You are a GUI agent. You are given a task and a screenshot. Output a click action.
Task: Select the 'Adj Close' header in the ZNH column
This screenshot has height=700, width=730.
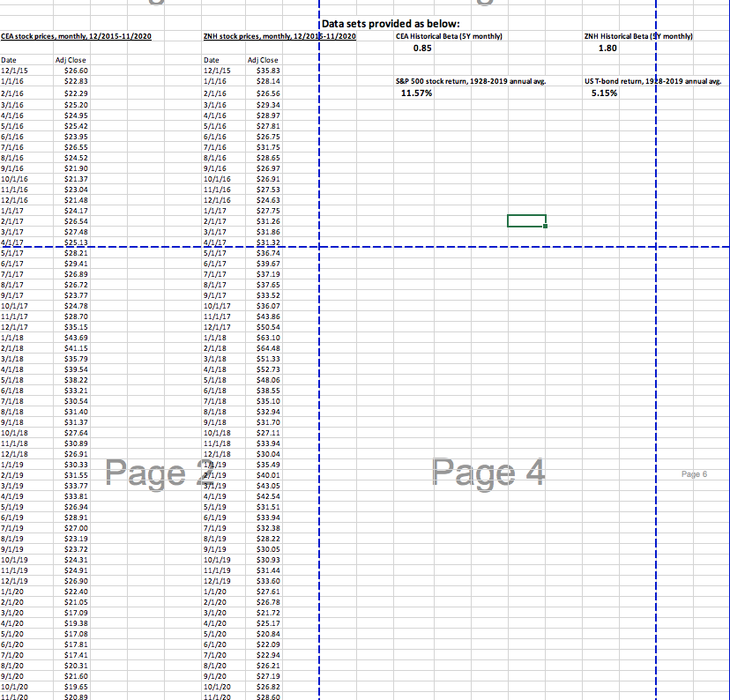263,60
